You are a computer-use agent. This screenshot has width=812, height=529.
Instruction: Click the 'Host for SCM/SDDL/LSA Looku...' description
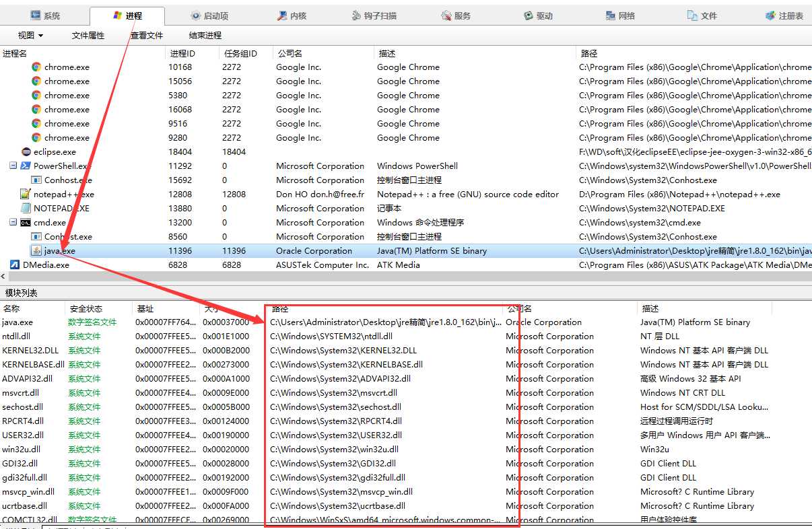[x=704, y=407]
